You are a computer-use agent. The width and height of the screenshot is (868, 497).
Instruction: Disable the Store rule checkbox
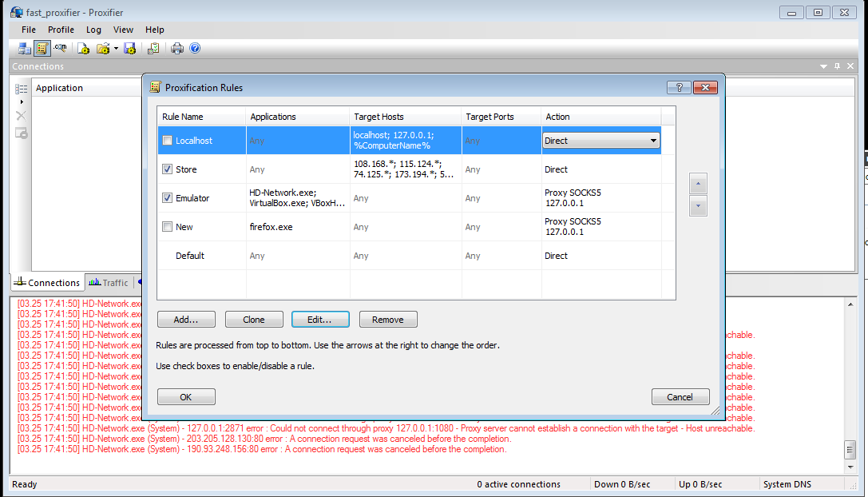pyautogui.click(x=167, y=169)
